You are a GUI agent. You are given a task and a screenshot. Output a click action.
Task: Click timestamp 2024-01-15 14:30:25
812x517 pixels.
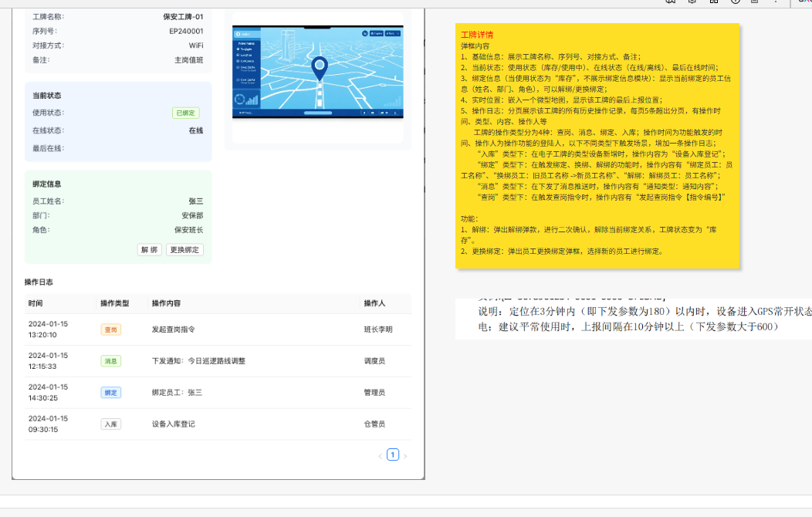click(48, 392)
